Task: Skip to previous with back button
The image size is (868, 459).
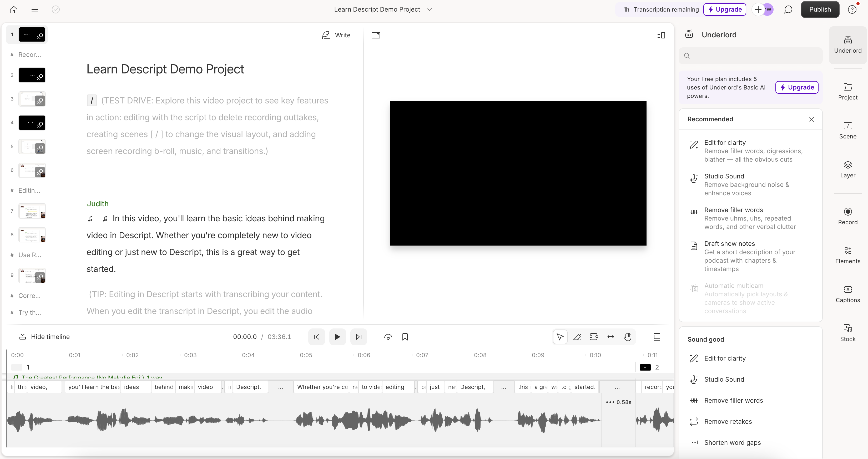Action: 316,337
